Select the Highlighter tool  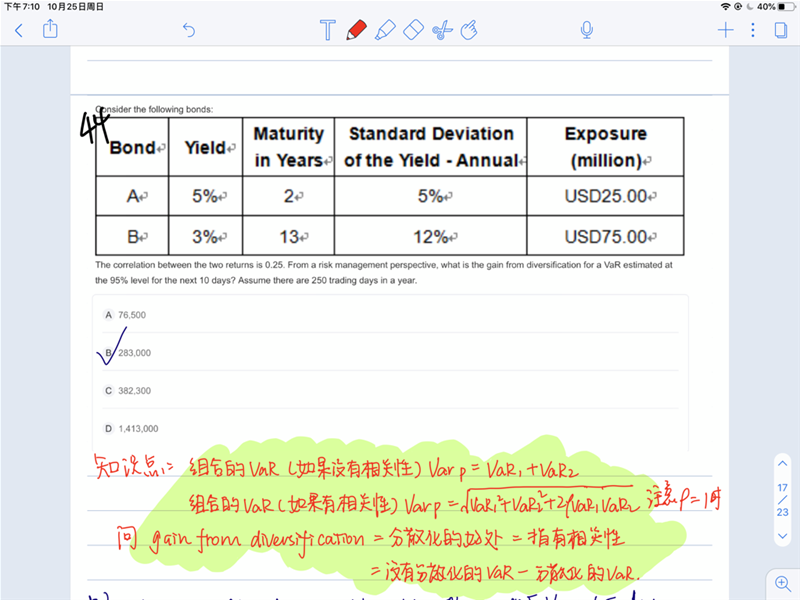[385, 30]
